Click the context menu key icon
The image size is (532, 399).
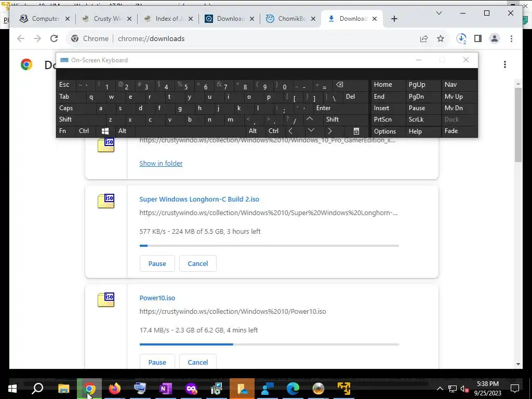(356, 131)
